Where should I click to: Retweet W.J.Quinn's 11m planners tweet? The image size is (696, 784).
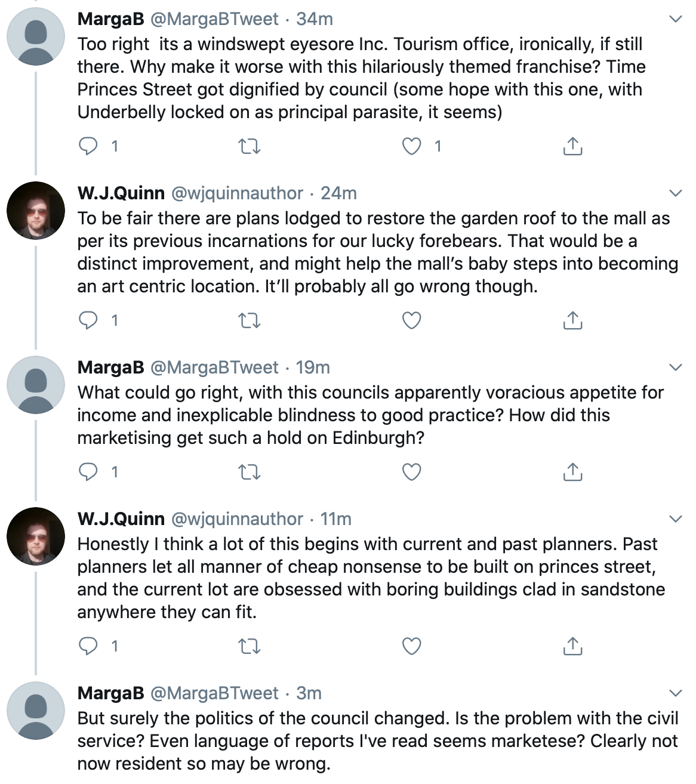[x=250, y=647]
